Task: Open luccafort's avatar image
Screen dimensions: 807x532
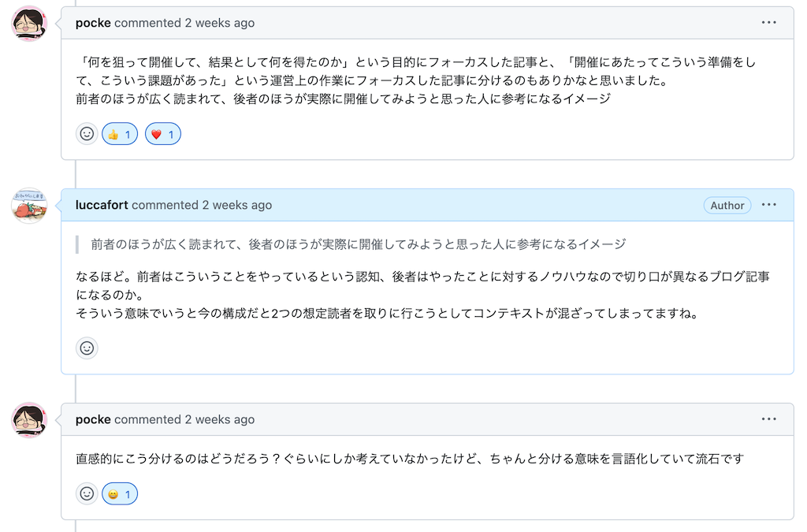Action: (29, 206)
